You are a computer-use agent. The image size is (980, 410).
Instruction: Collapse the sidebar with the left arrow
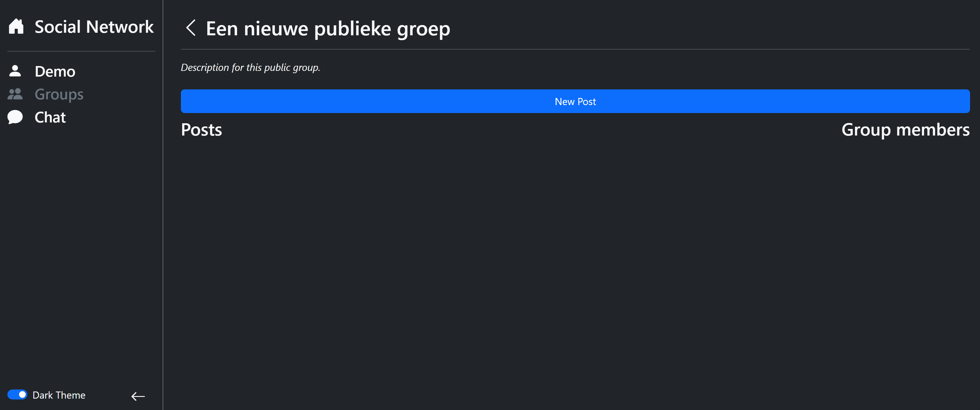pyautogui.click(x=138, y=396)
